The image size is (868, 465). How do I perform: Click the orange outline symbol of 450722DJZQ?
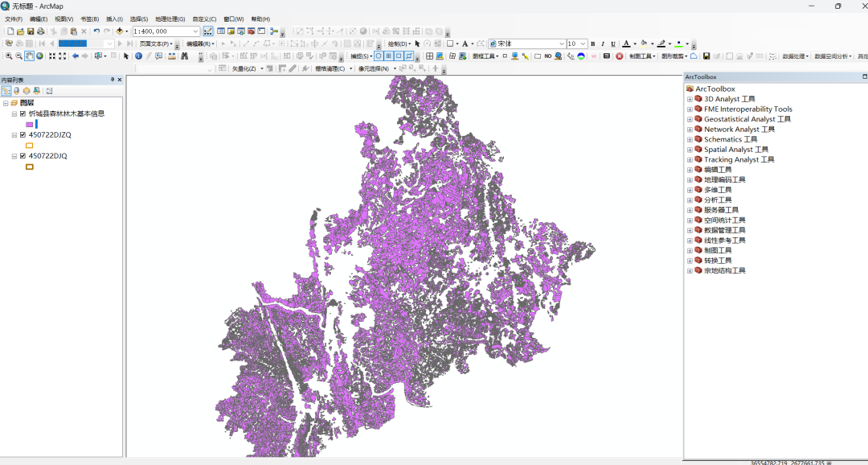click(x=30, y=145)
